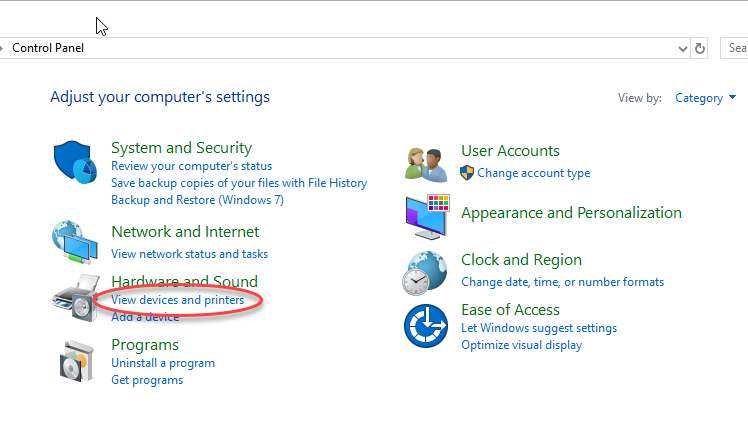This screenshot has width=748, height=426.
Task: Click Change account type link
Action: [533, 173]
